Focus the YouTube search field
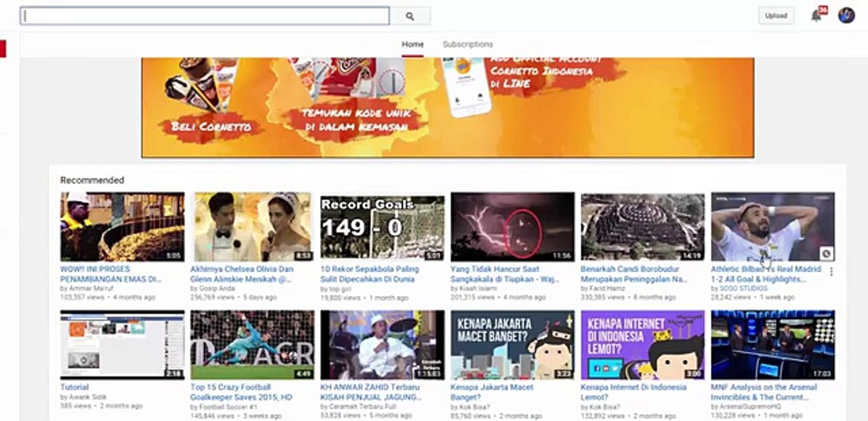Viewport: 868px width, 421px height. point(204,16)
